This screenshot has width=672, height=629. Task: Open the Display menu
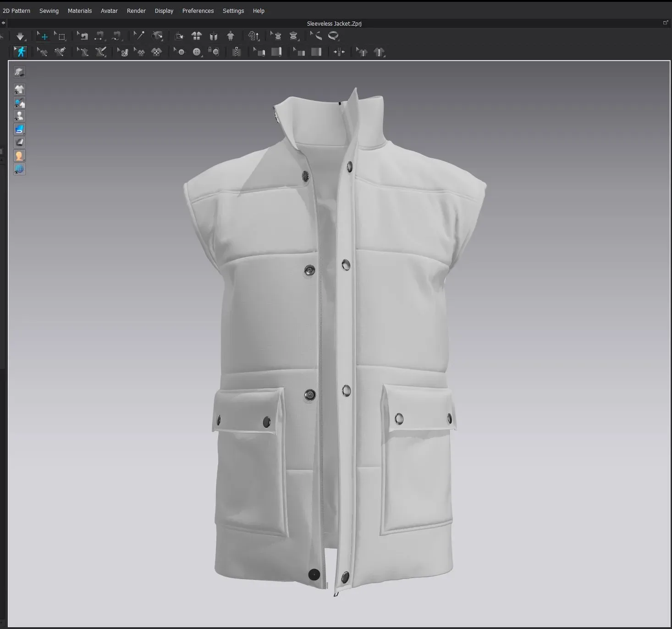164,11
